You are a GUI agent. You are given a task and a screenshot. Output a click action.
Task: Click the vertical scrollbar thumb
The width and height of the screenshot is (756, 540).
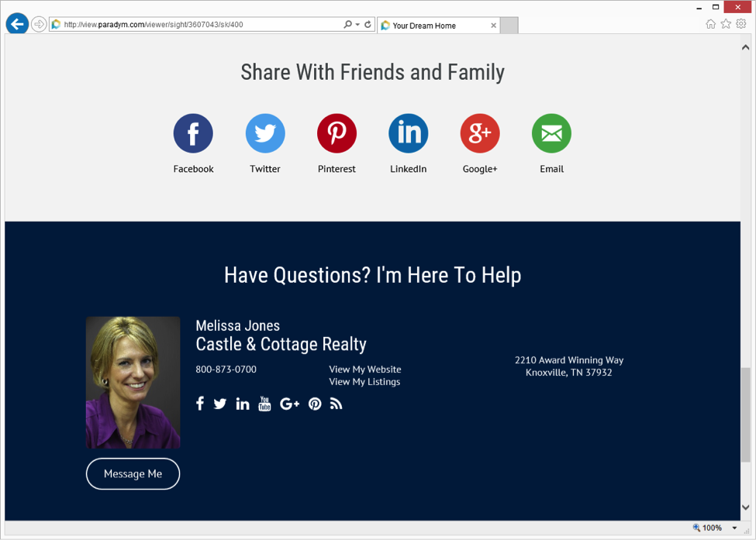(x=745, y=414)
